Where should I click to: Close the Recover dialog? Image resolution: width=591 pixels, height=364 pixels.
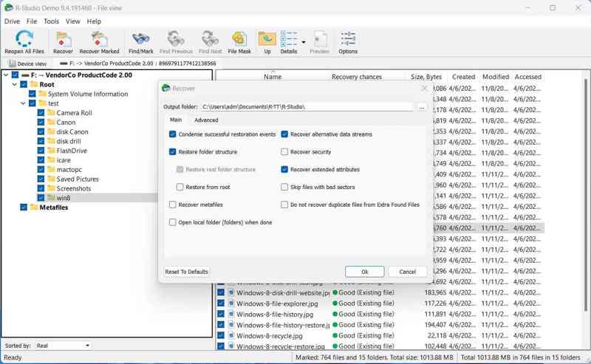[x=424, y=88]
